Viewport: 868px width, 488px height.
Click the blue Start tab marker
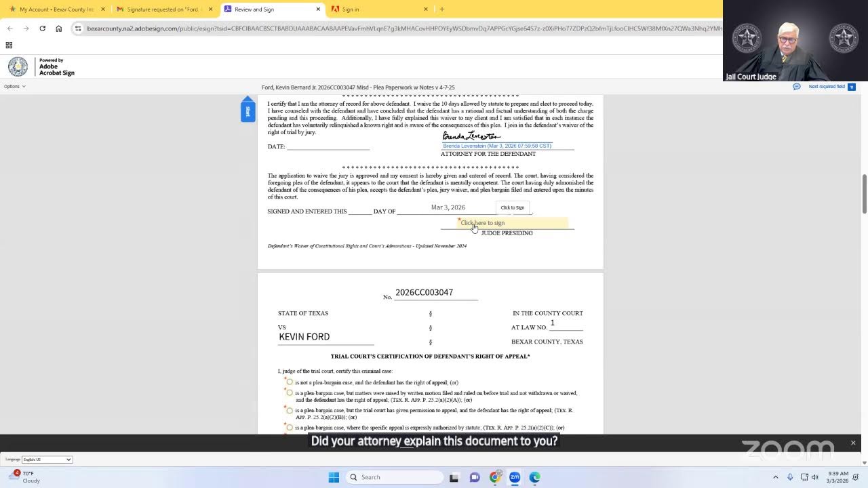pyautogui.click(x=248, y=110)
